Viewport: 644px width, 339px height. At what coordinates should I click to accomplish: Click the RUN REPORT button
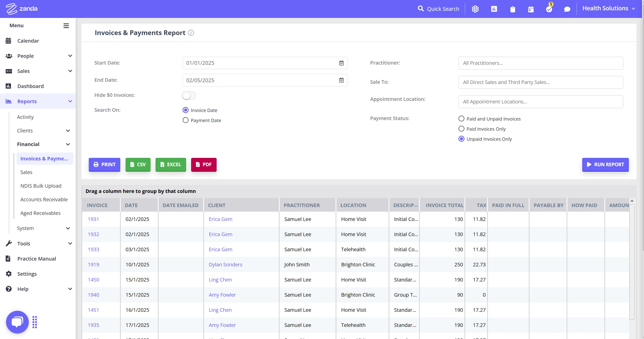click(605, 164)
